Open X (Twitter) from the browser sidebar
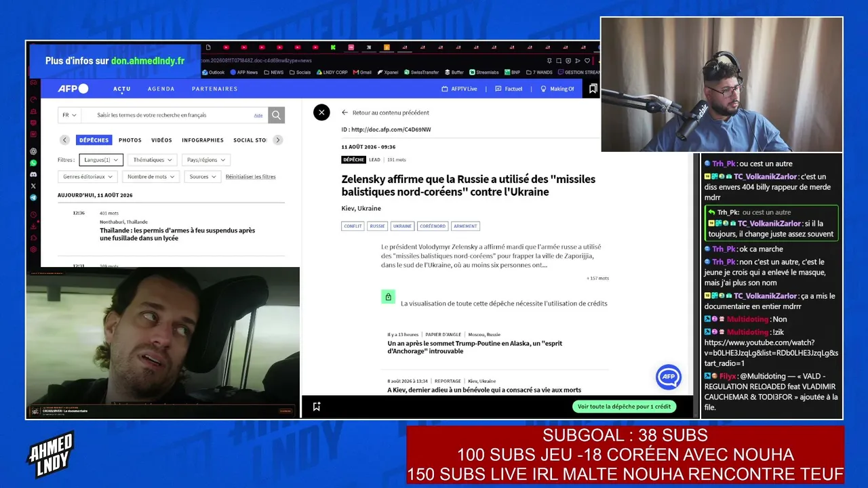This screenshot has height=488, width=868. pyautogui.click(x=33, y=186)
